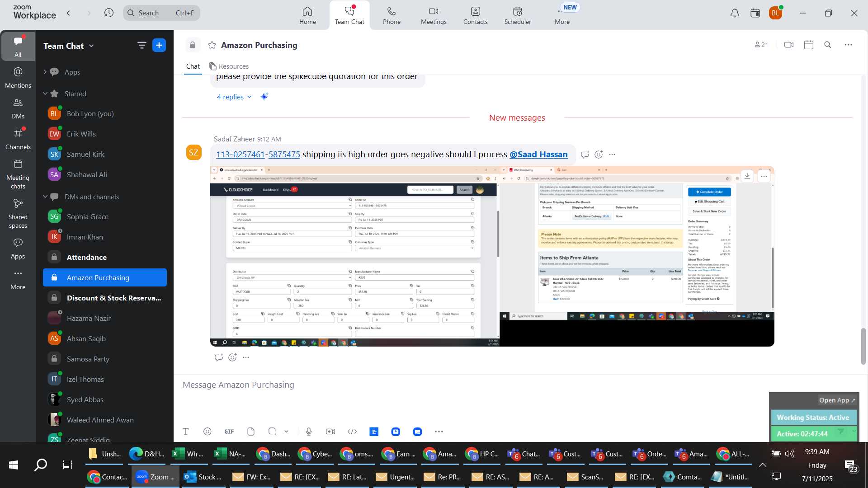
Task: Open Channels in left sidebar
Action: point(18,139)
